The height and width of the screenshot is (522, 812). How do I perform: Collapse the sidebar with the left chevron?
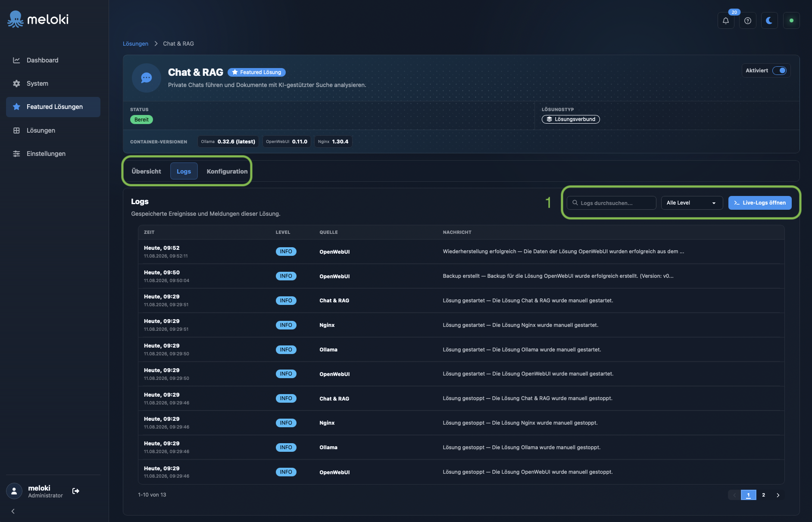pyautogui.click(x=13, y=511)
